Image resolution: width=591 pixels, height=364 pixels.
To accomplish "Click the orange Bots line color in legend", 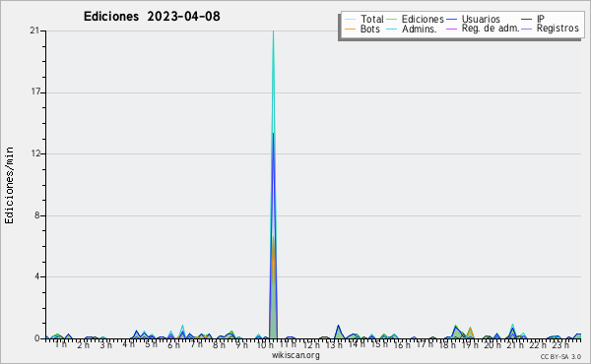I will point(350,29).
